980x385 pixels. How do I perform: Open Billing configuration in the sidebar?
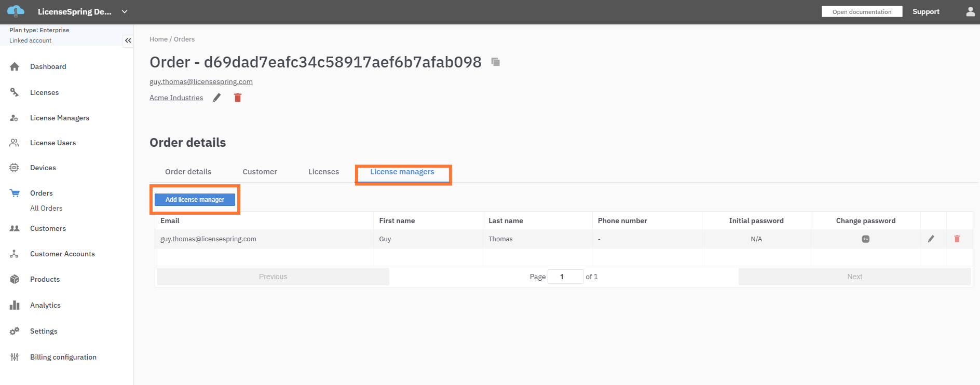[x=63, y=357]
